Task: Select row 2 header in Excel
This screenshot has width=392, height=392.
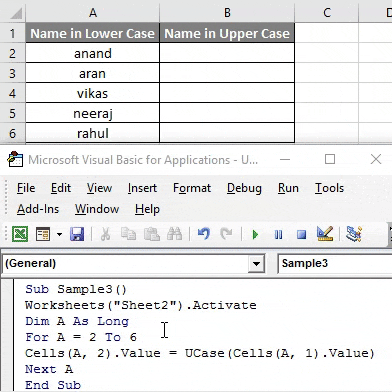Action: click(13, 53)
